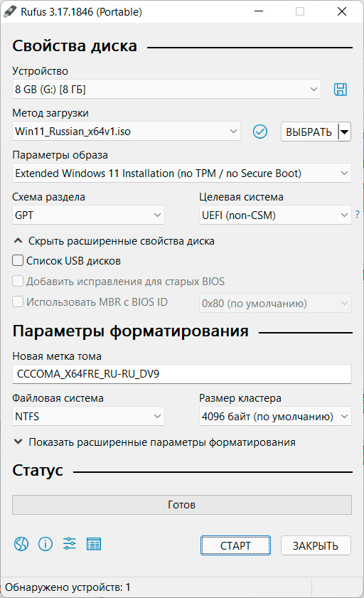The height and width of the screenshot is (598, 364).
Task: Click the ВЫБРАТЬ button
Action: point(309,132)
